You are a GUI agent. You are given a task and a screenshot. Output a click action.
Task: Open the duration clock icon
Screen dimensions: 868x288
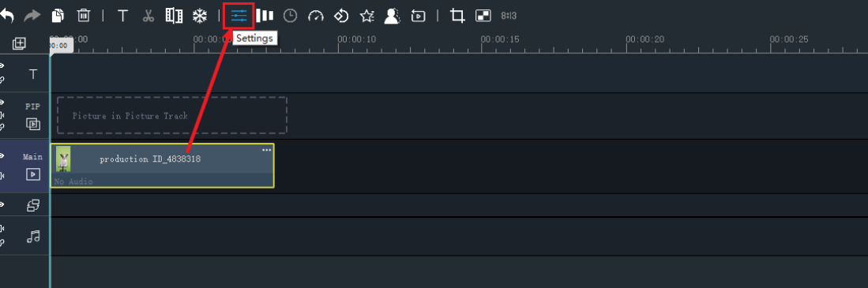click(290, 16)
